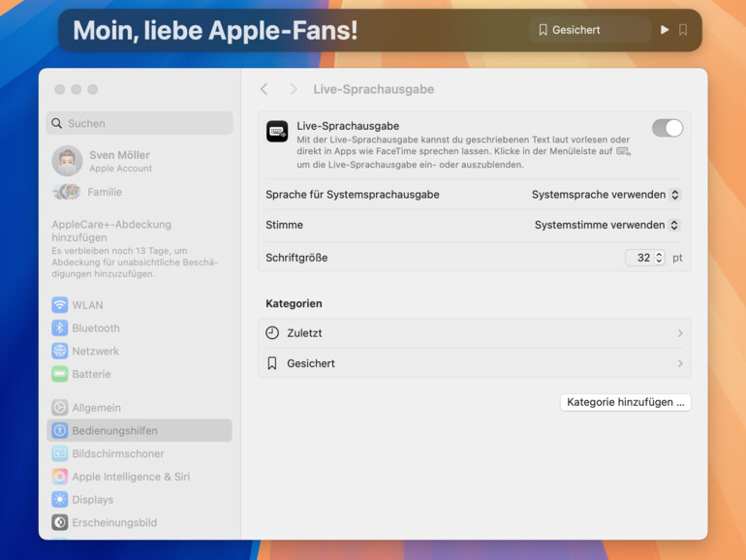Image resolution: width=746 pixels, height=560 pixels.
Task: Go forward with the right arrow
Action: (x=293, y=89)
